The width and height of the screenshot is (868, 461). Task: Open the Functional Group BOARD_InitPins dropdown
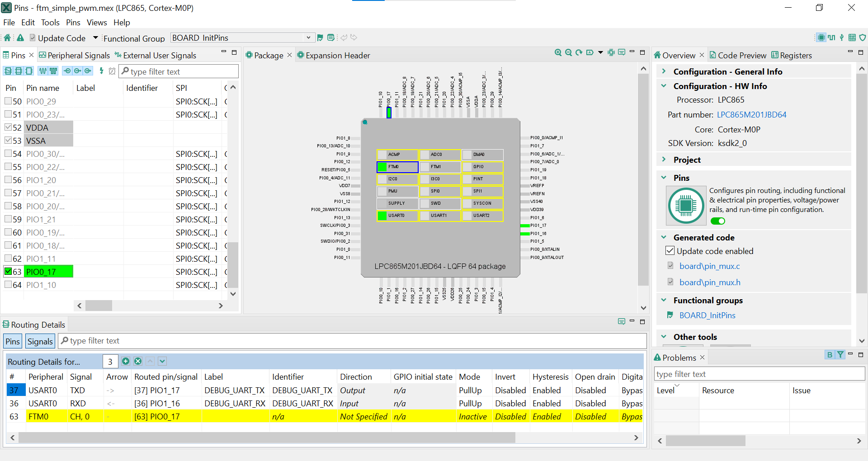coord(308,38)
